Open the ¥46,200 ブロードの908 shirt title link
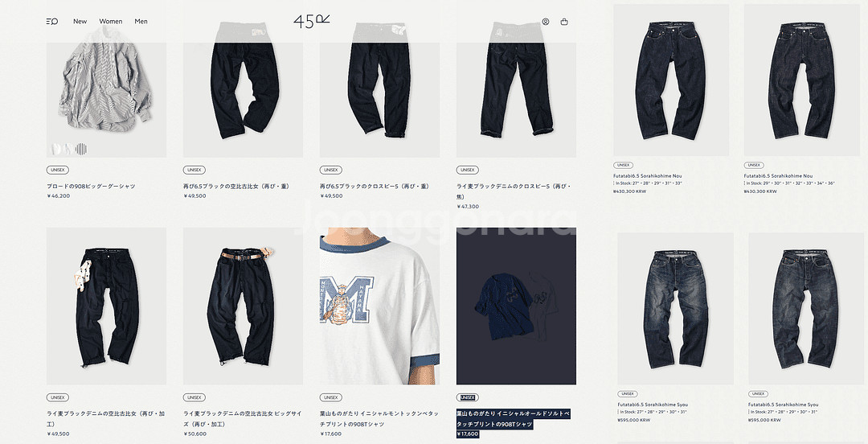The image size is (868, 444). pos(92,187)
